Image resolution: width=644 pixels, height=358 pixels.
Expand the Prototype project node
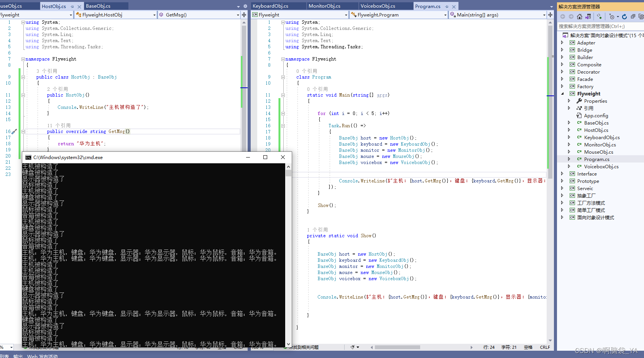562,181
